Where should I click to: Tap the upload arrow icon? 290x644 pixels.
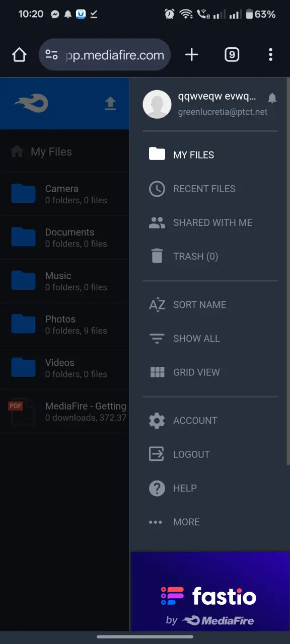[x=110, y=104]
